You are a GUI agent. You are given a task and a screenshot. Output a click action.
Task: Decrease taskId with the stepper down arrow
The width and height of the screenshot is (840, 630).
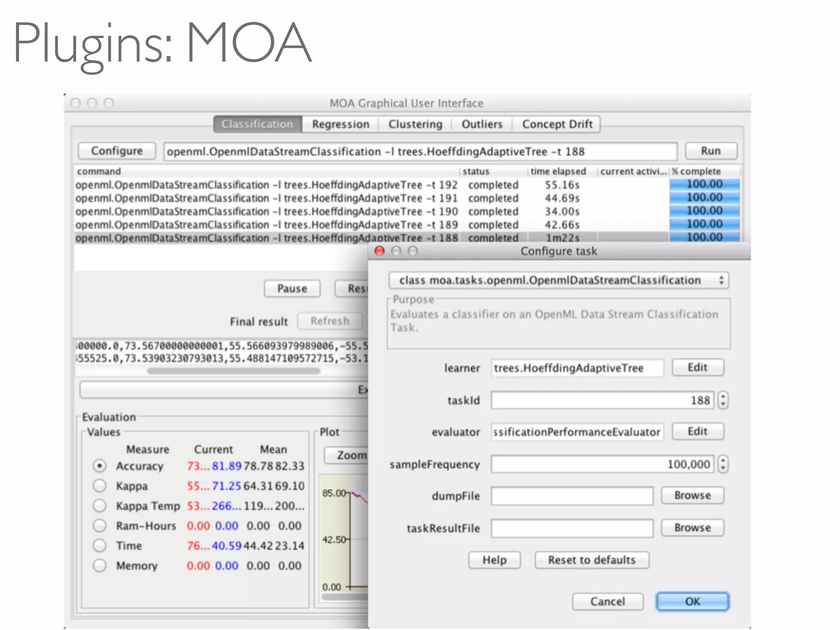click(723, 404)
